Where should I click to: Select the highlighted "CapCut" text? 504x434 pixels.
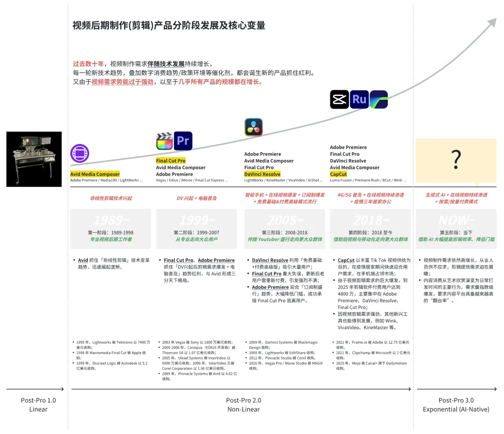[339, 174]
